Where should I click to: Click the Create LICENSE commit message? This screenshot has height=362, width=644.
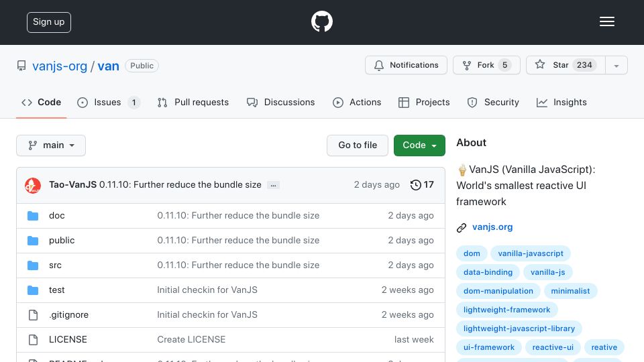coord(191,339)
